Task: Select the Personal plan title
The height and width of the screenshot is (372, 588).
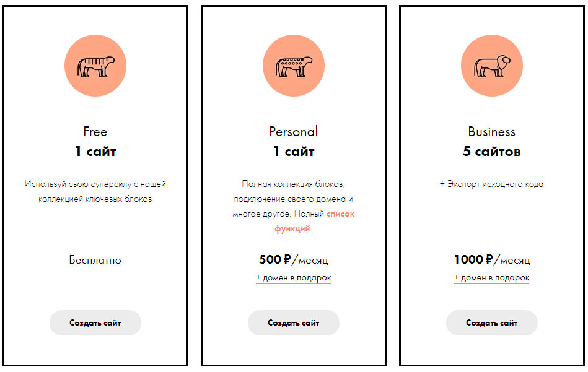Action: point(293,132)
